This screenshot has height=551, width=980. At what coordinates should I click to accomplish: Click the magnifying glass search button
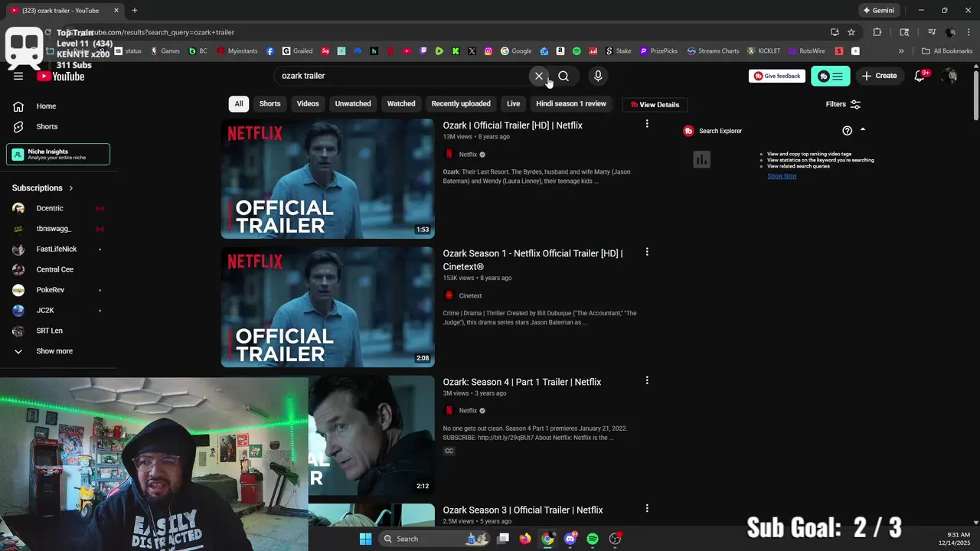click(563, 76)
